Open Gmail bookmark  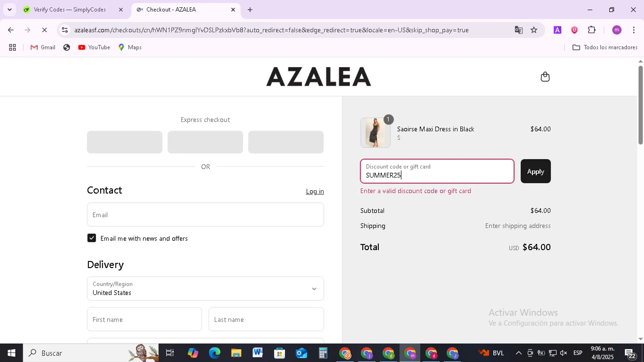coord(43,48)
